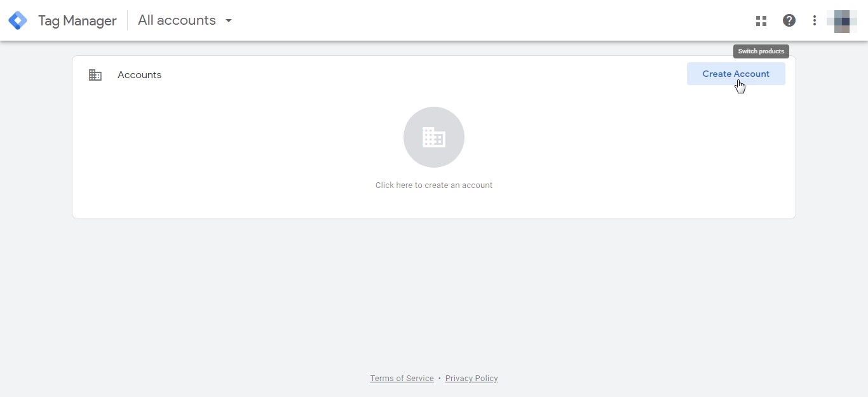
Task: Click the Tag Manager title text
Action: click(x=77, y=20)
